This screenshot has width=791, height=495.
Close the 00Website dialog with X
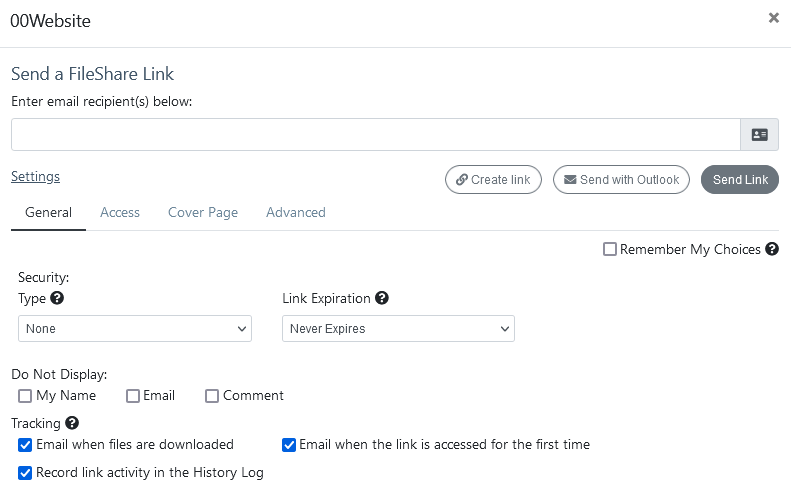pyautogui.click(x=773, y=18)
